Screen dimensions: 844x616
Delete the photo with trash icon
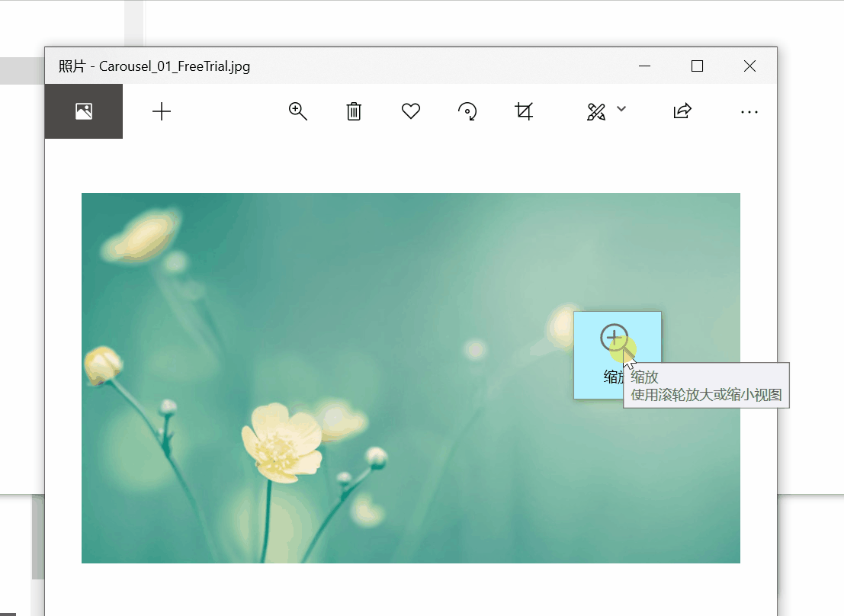pyautogui.click(x=354, y=111)
